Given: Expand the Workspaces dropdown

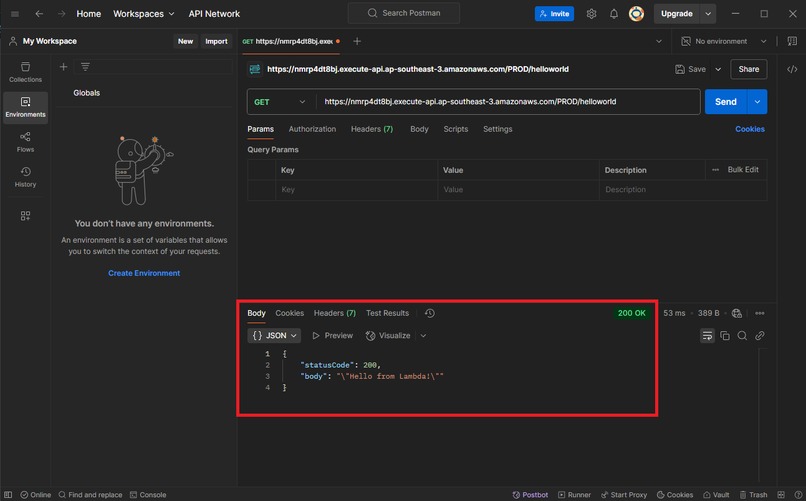Looking at the screenshot, I should (x=143, y=14).
